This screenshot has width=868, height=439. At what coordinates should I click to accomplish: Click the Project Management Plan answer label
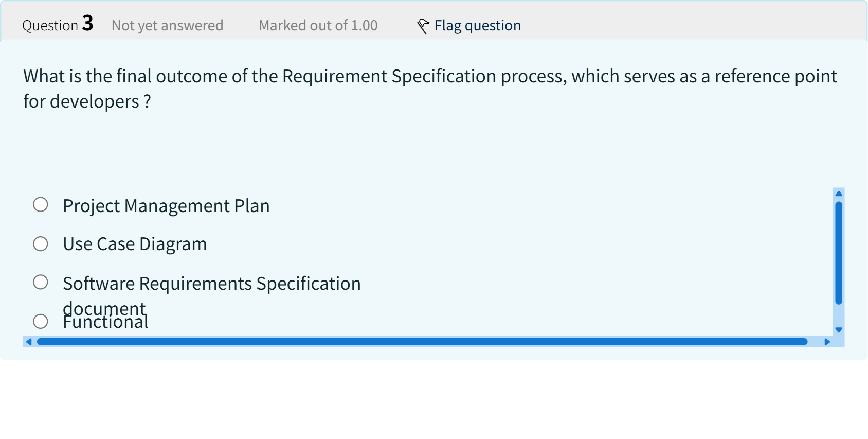click(166, 206)
